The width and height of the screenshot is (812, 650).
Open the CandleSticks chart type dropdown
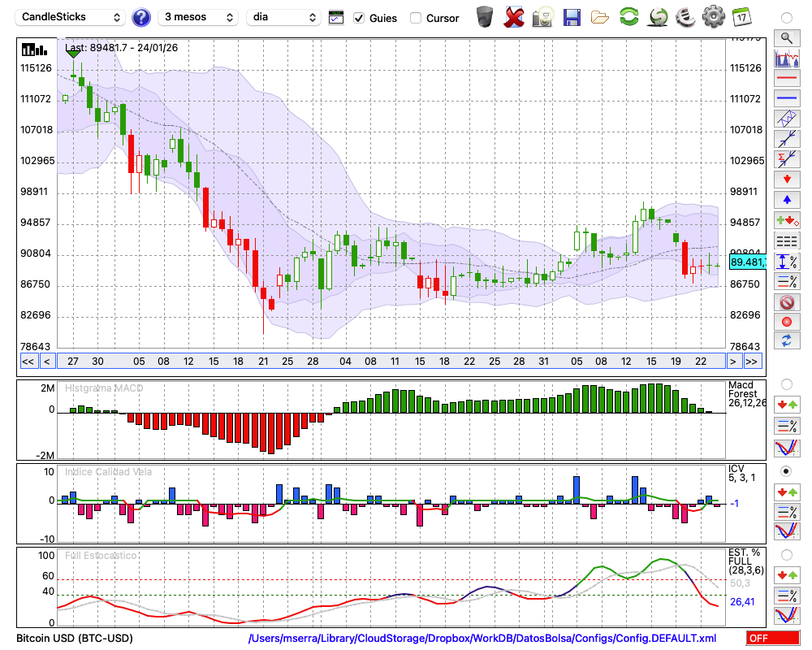click(x=71, y=17)
